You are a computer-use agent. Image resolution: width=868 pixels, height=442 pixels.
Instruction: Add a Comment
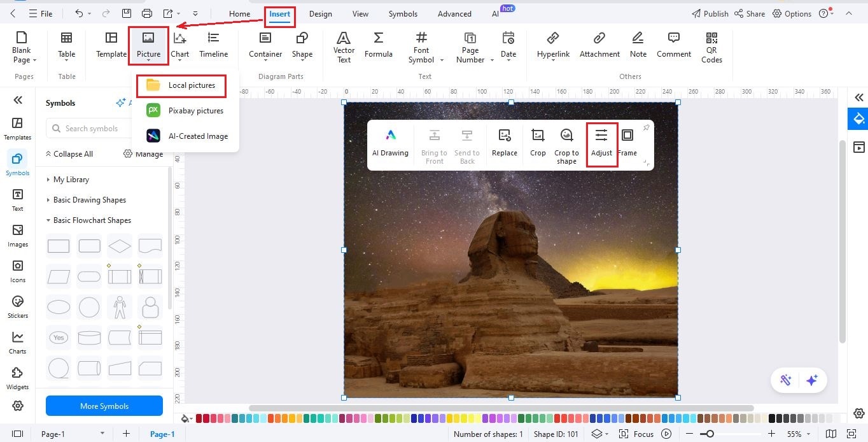tap(674, 46)
